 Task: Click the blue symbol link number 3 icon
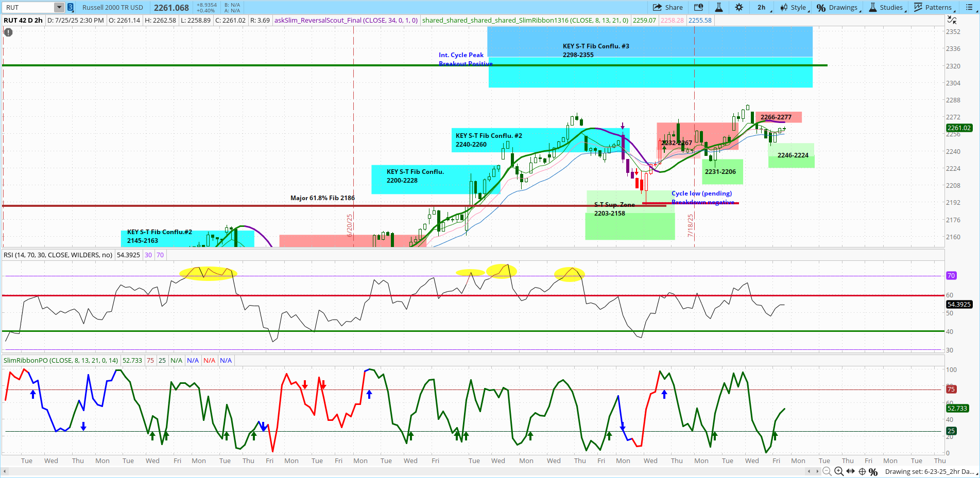pyautogui.click(x=71, y=7)
